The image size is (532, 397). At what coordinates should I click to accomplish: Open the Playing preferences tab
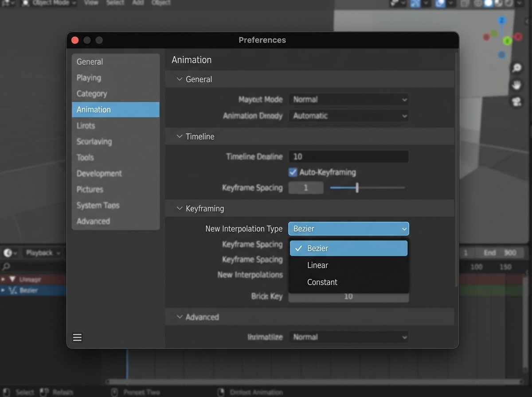(115, 78)
